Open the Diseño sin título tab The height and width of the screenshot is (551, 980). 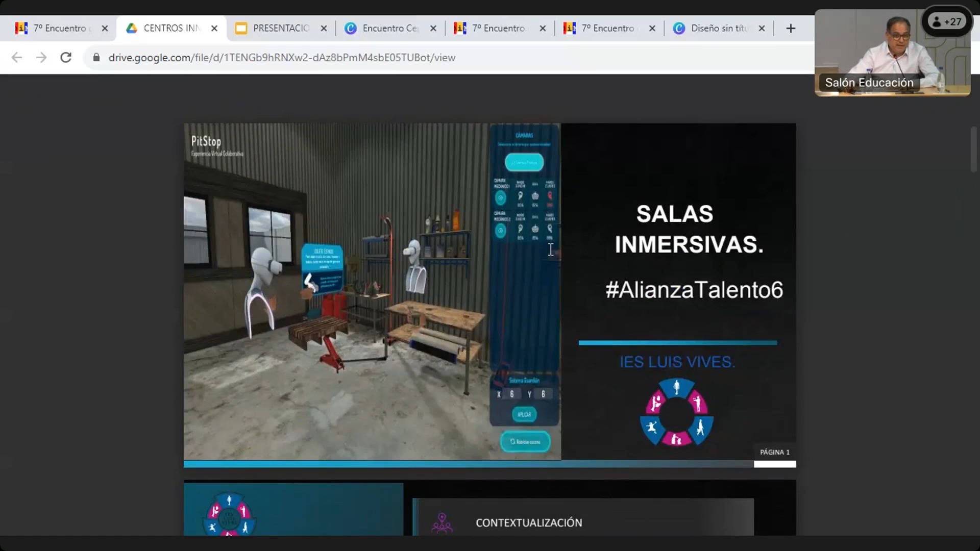coord(718,29)
